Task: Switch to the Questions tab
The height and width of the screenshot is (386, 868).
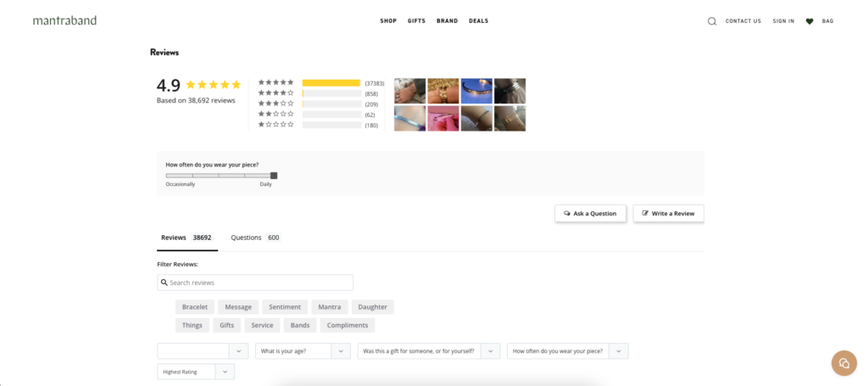Action: point(254,238)
